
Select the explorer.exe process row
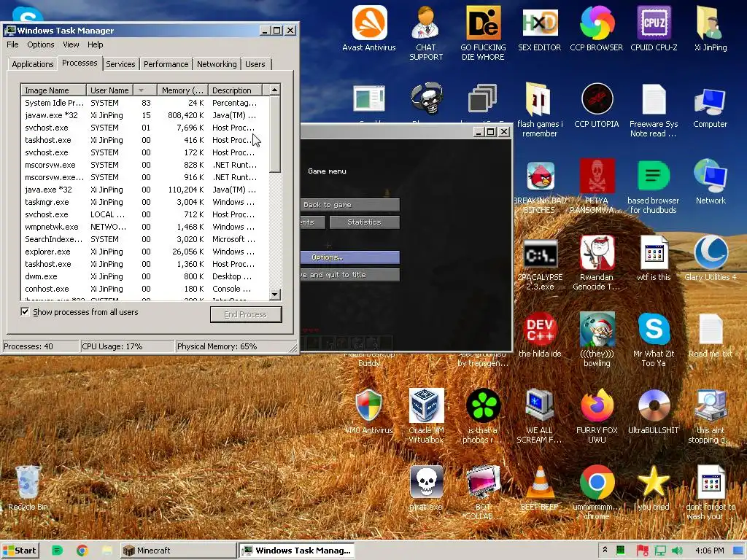[x=145, y=252]
